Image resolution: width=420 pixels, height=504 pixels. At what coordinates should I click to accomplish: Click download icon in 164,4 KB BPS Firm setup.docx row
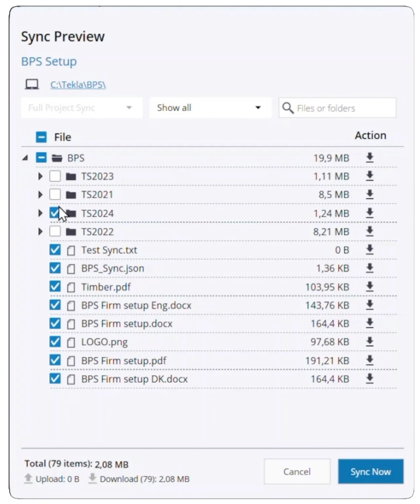tap(370, 323)
